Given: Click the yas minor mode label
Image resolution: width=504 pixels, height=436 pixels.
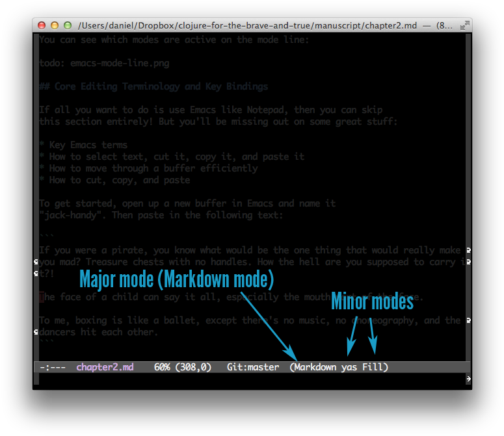Looking at the screenshot, I should tap(349, 367).
